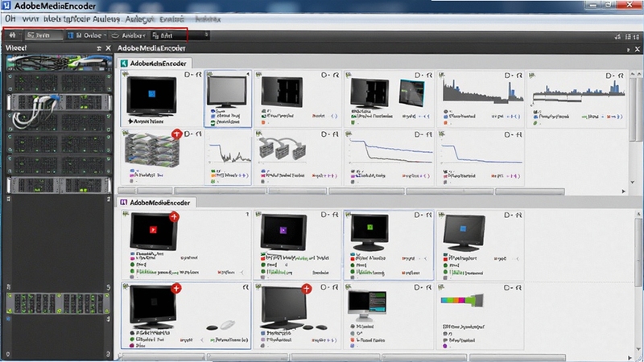Click the R icon on the two-line graph card

[x=429, y=134]
